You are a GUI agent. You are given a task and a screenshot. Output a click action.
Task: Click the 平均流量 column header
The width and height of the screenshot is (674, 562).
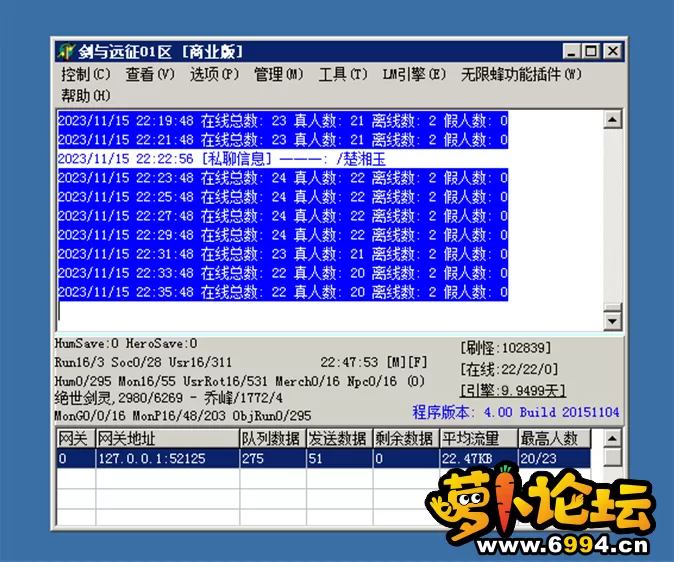point(478,439)
